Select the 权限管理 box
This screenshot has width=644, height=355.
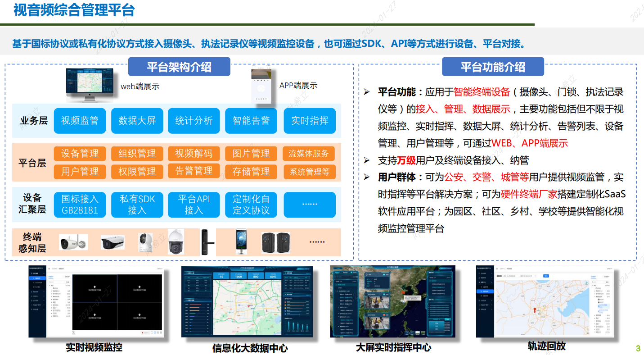tap(137, 172)
